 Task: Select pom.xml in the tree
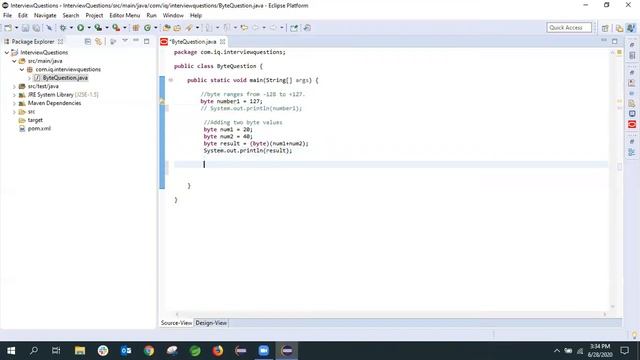tap(39, 129)
